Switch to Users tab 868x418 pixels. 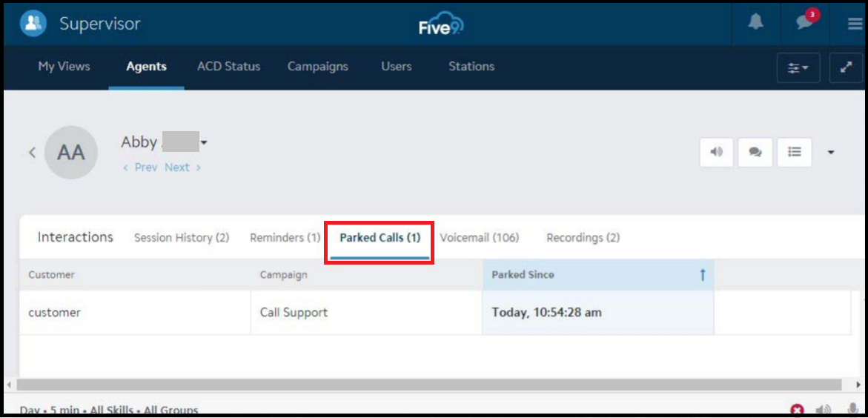397,67
